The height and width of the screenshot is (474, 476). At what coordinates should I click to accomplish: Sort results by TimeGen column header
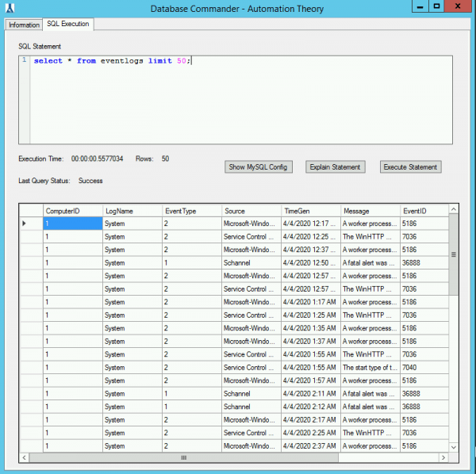[x=310, y=211]
